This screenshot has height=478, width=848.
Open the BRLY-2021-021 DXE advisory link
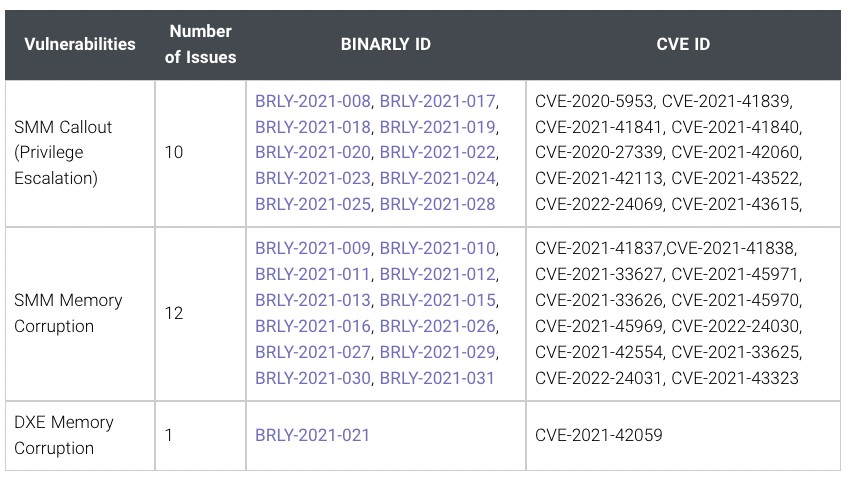tap(312, 435)
